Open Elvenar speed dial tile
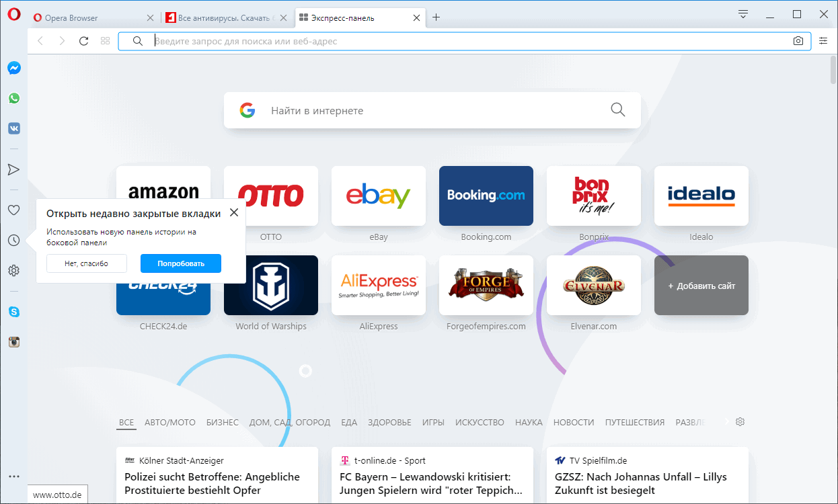 (x=594, y=285)
